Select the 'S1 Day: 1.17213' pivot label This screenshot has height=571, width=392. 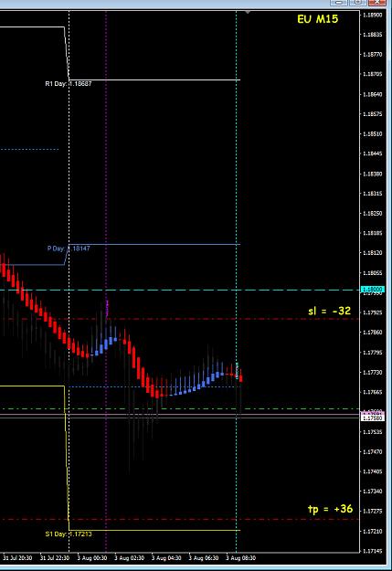[x=69, y=534]
